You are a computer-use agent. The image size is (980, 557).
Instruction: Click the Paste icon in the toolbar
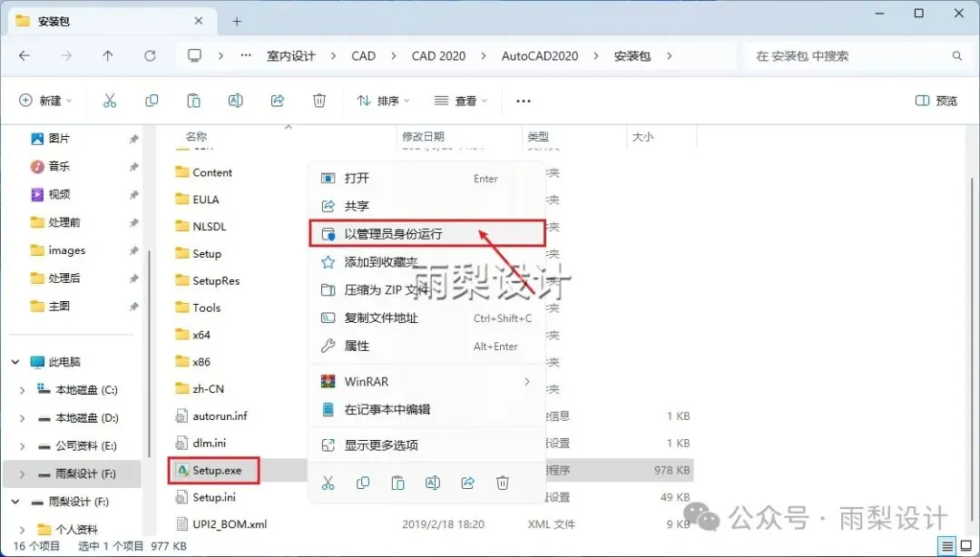point(194,101)
